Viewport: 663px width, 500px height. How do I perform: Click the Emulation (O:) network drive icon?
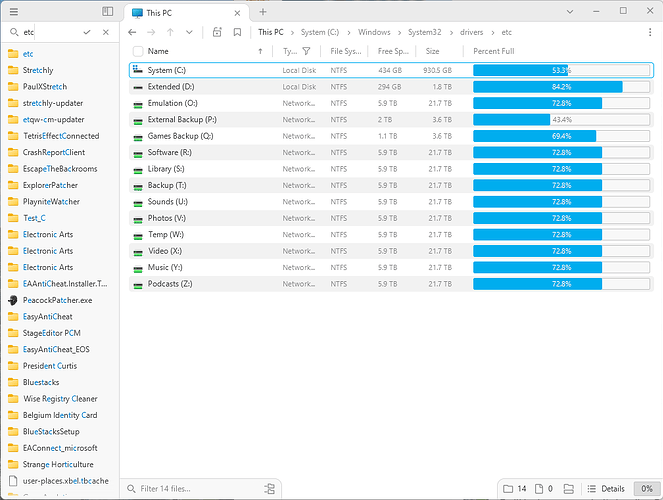[138, 104]
